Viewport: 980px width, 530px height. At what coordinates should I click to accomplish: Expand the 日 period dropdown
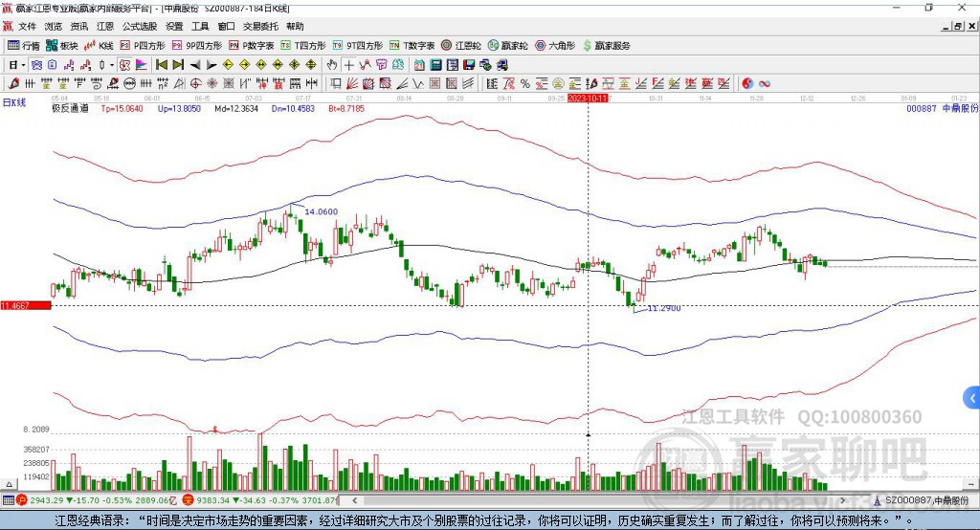point(23,65)
